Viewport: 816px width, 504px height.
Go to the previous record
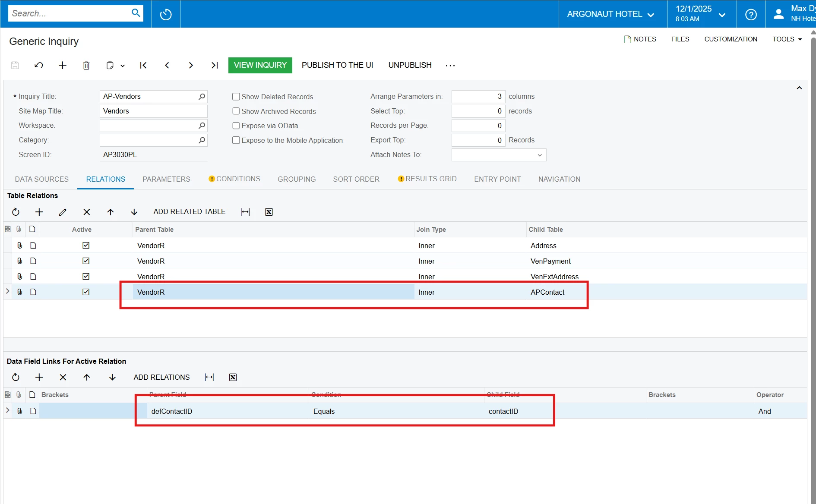[167, 65]
